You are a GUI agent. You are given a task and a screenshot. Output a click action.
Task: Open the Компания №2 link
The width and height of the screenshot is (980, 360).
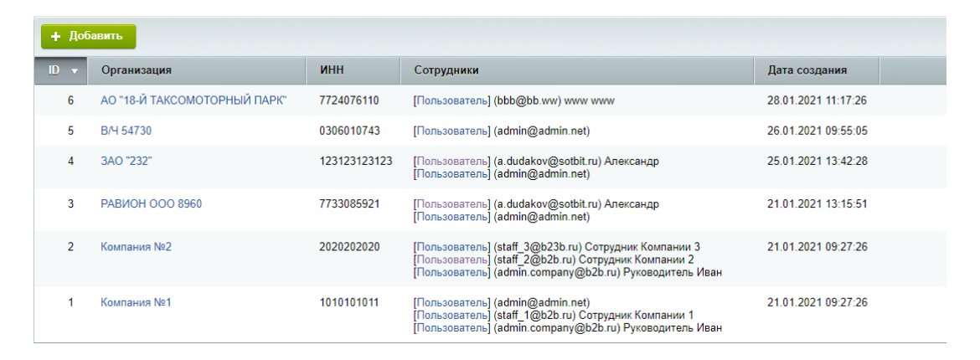click(x=136, y=247)
